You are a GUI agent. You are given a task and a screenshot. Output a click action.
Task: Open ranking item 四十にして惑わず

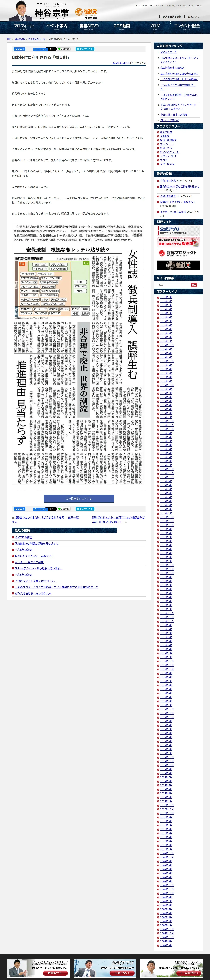coord(170,120)
